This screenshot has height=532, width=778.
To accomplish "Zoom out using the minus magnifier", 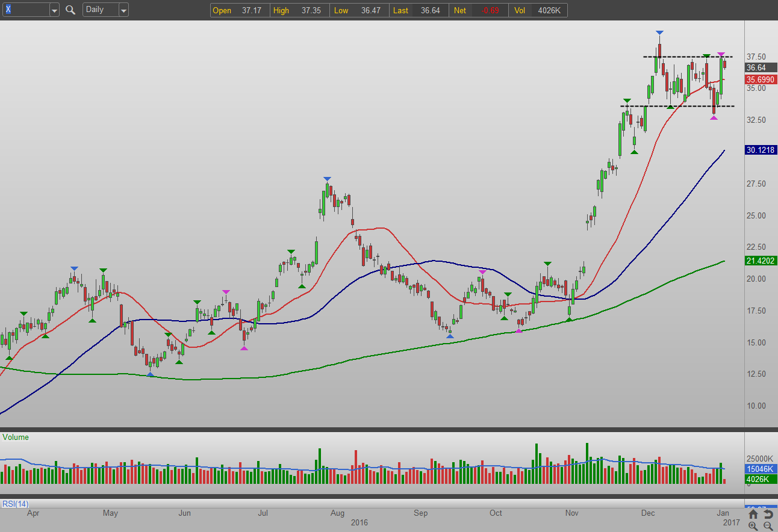I will [768, 526].
